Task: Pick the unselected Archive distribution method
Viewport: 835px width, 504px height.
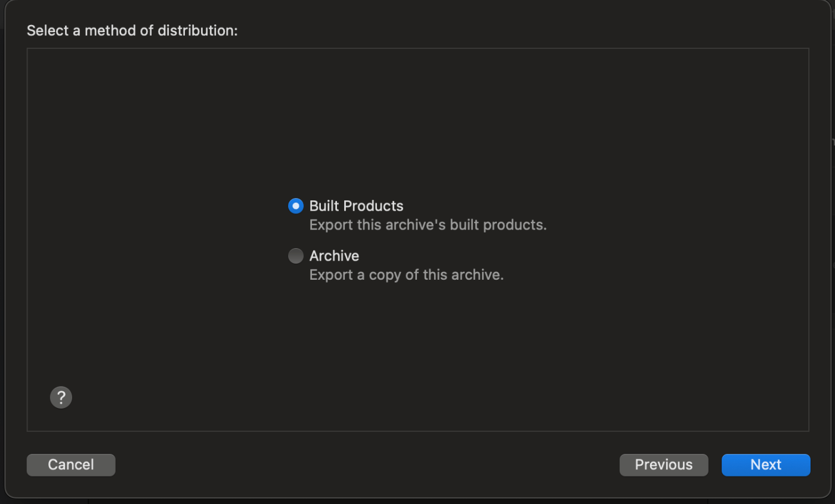Action: [x=295, y=256]
